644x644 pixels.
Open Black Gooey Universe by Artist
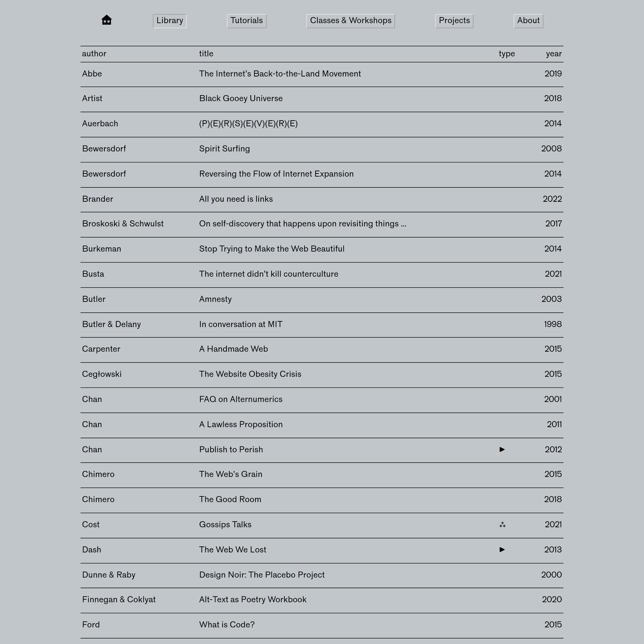click(240, 98)
